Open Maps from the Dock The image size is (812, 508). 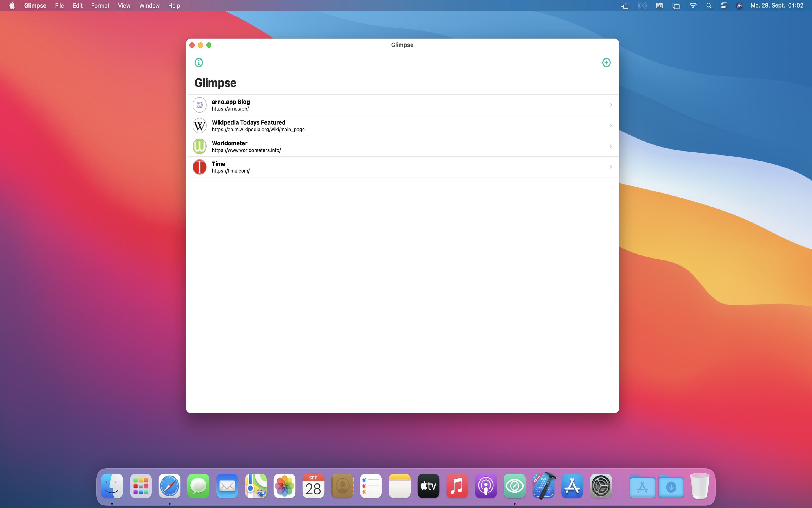pyautogui.click(x=256, y=486)
